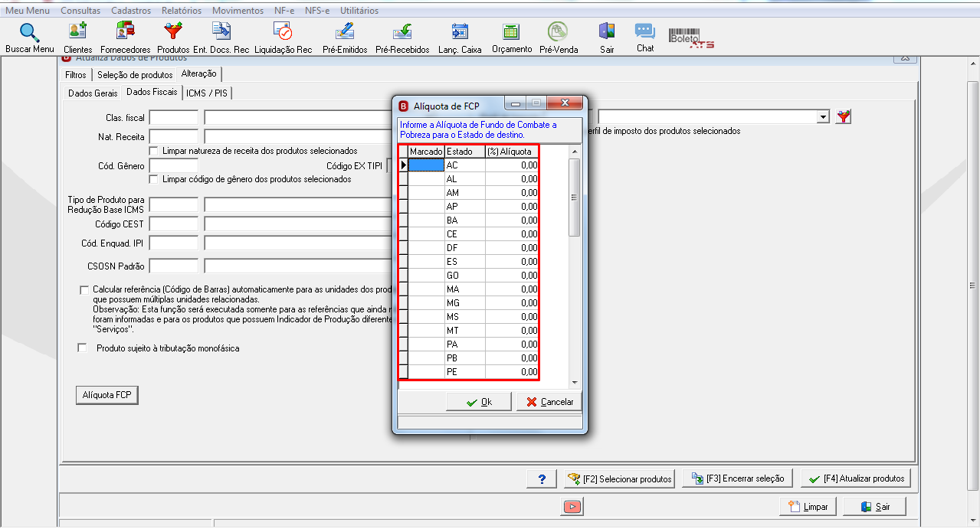Enable Calcular referência (Código de Barras) checkbox
This screenshot has height=529, width=980.
click(84, 290)
